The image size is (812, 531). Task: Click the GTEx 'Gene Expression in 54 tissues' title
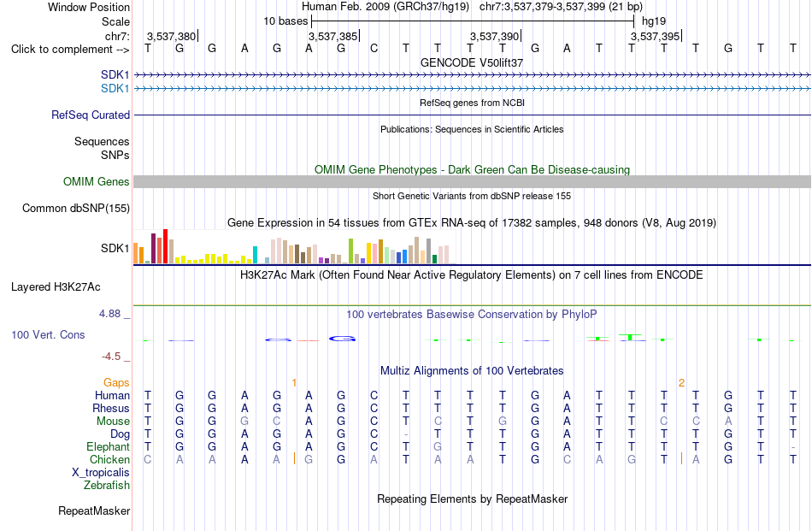(x=472, y=223)
